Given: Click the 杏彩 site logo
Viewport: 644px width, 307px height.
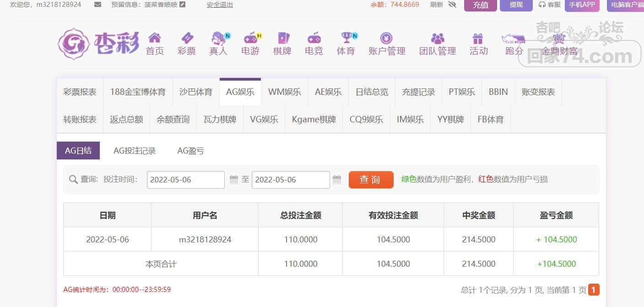Looking at the screenshot, I should pos(98,44).
